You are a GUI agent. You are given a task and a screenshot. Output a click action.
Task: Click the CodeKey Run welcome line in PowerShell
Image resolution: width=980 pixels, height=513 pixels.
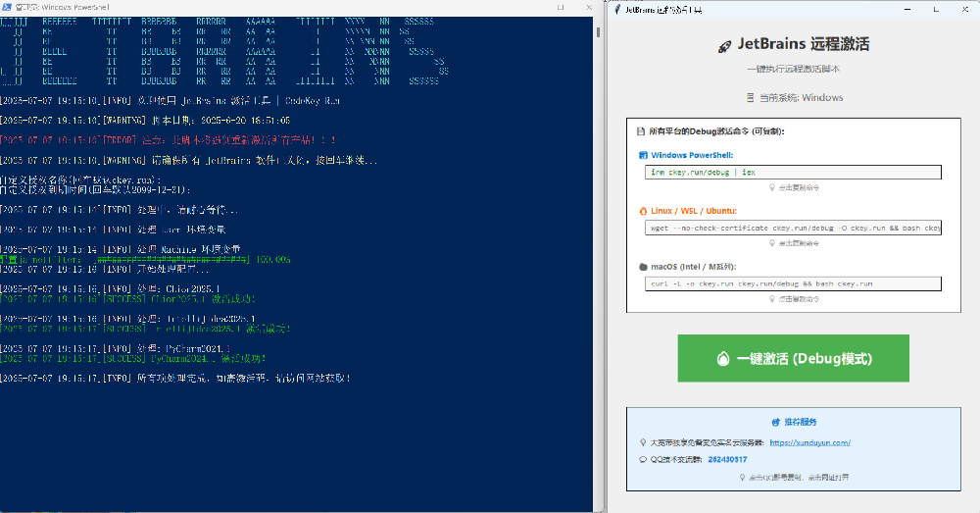click(170, 101)
